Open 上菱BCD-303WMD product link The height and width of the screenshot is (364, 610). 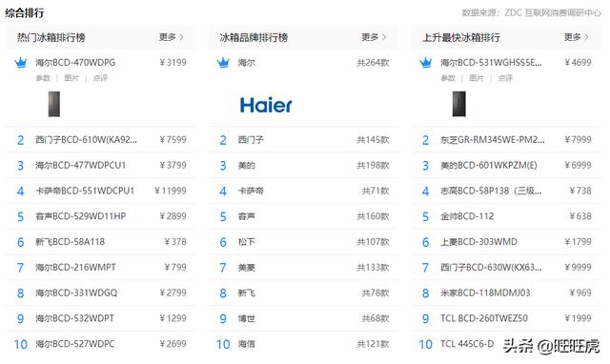tap(478, 242)
